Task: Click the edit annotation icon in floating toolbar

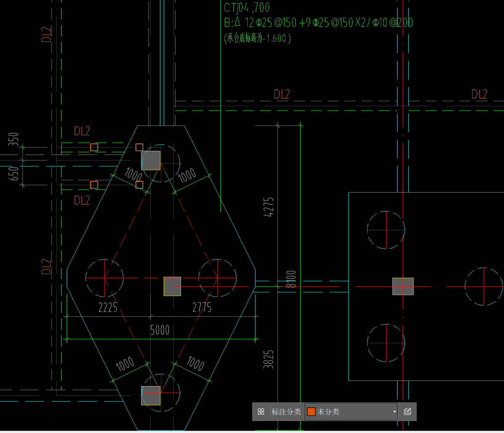Action: point(407,411)
